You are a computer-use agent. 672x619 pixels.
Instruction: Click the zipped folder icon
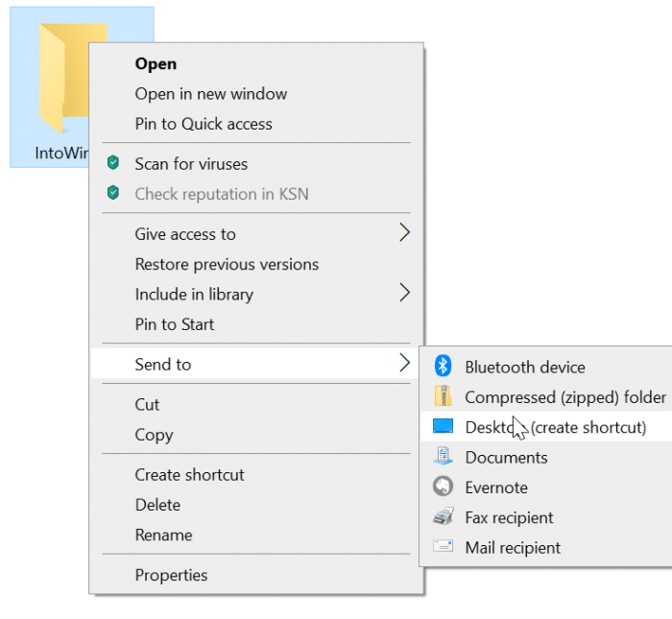443,396
